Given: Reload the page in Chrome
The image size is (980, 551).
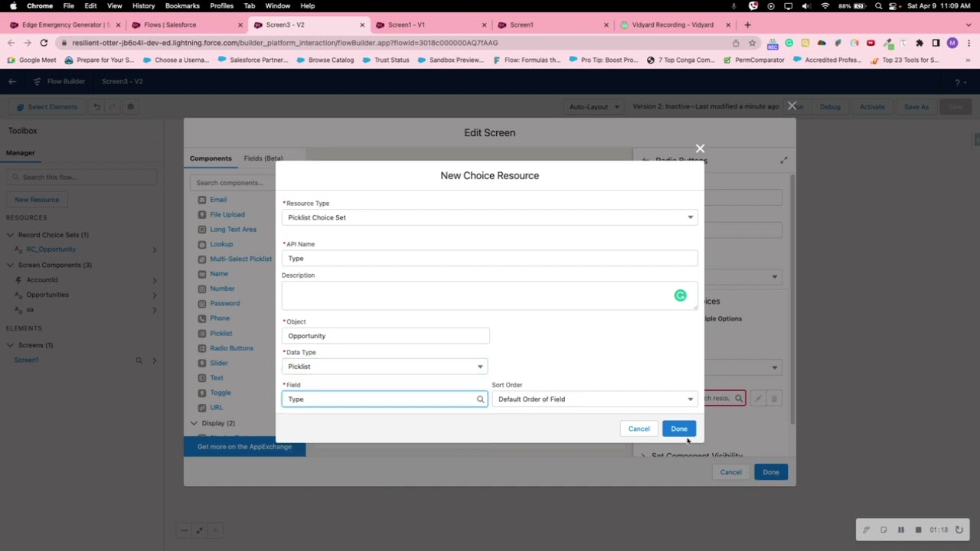Looking at the screenshot, I should [x=44, y=43].
